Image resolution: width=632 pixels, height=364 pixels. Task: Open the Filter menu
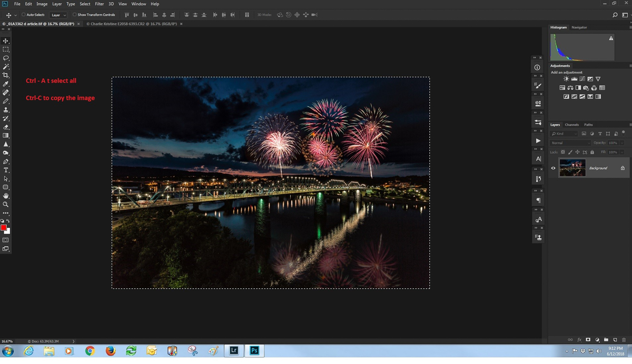click(99, 4)
